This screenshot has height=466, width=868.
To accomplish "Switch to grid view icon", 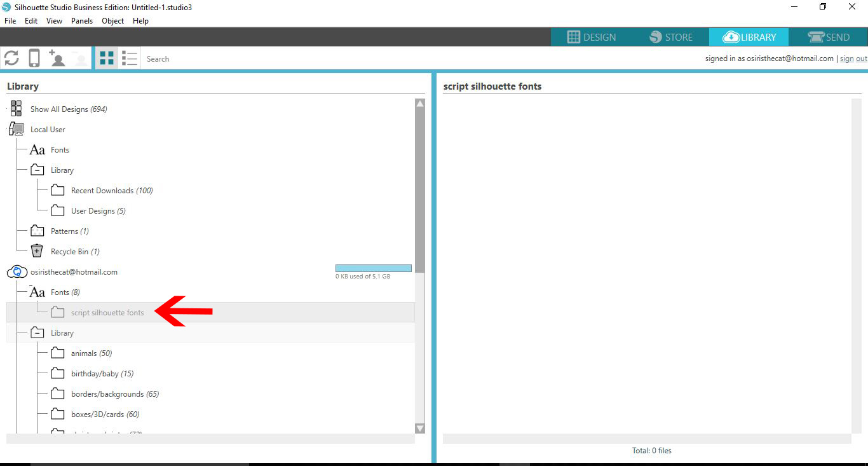I will tap(107, 58).
